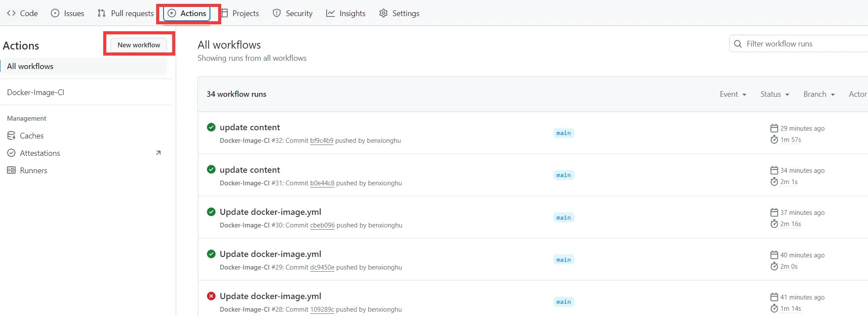This screenshot has width=868, height=316.
Task: Click the stopwatch icon beside 2m 0s
Action: click(x=774, y=266)
